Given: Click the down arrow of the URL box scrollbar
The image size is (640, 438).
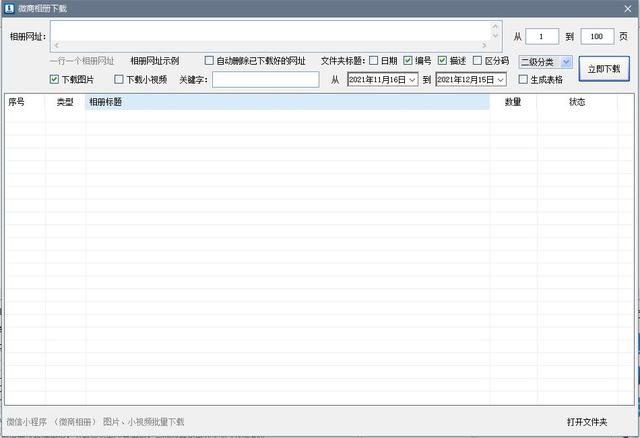Looking at the screenshot, I should click(496, 45).
